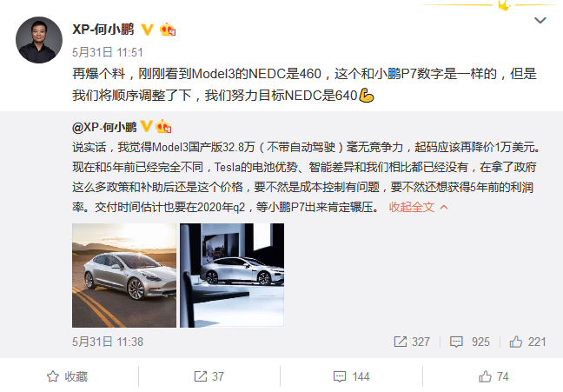Open the 5月31日 11:51 timestamp link
563x392 pixels.
108,52
